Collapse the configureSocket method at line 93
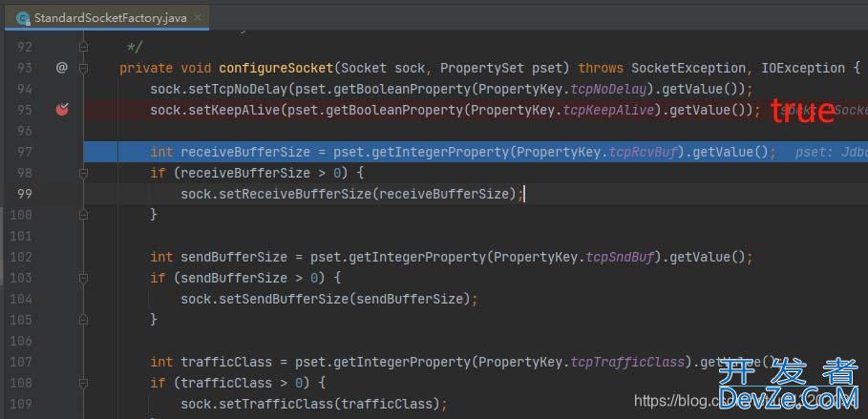The height and width of the screenshot is (419, 868). 84,68
